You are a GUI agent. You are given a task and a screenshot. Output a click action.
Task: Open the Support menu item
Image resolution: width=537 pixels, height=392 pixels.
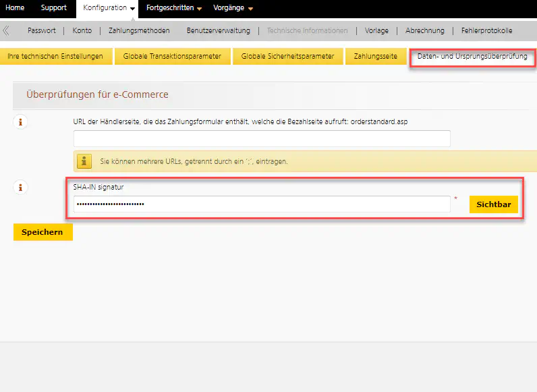tap(54, 8)
